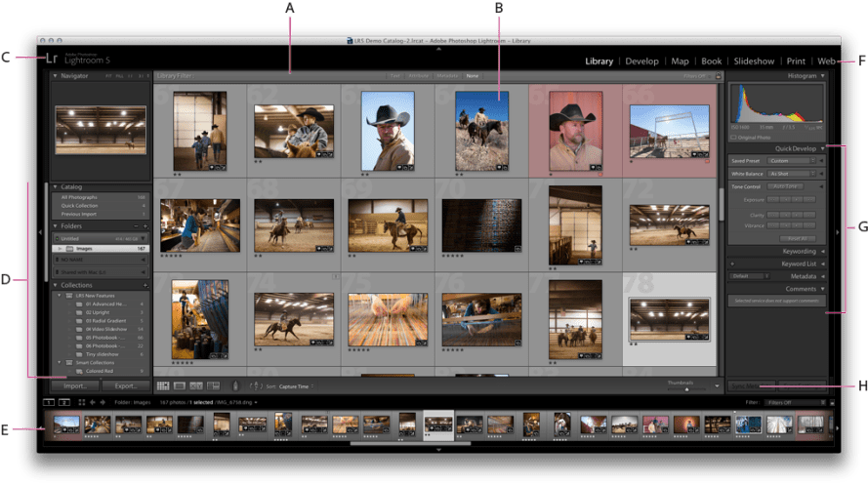Adjust the Thumbnails size slider
This screenshot has height=486, width=868.
[x=687, y=388]
